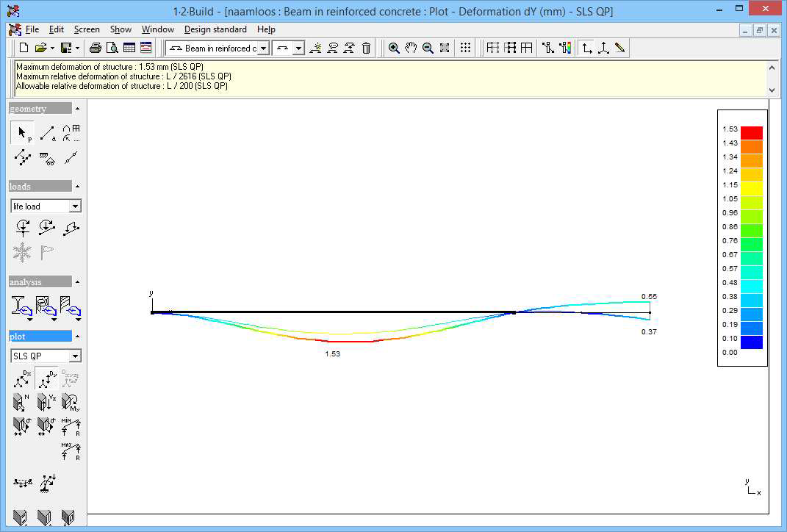Activate the Pan hand tool
The width and height of the screenshot is (787, 532).
pyautogui.click(x=411, y=48)
